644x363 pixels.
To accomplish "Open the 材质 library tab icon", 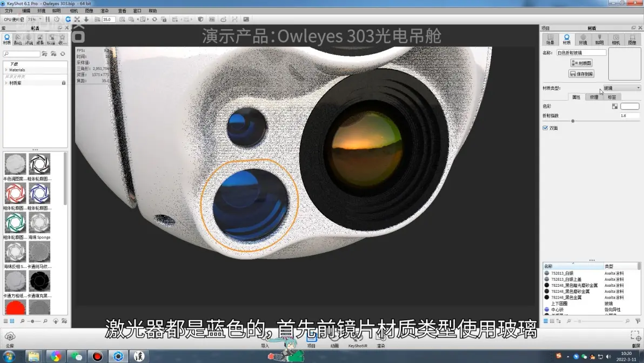I will tap(7, 39).
